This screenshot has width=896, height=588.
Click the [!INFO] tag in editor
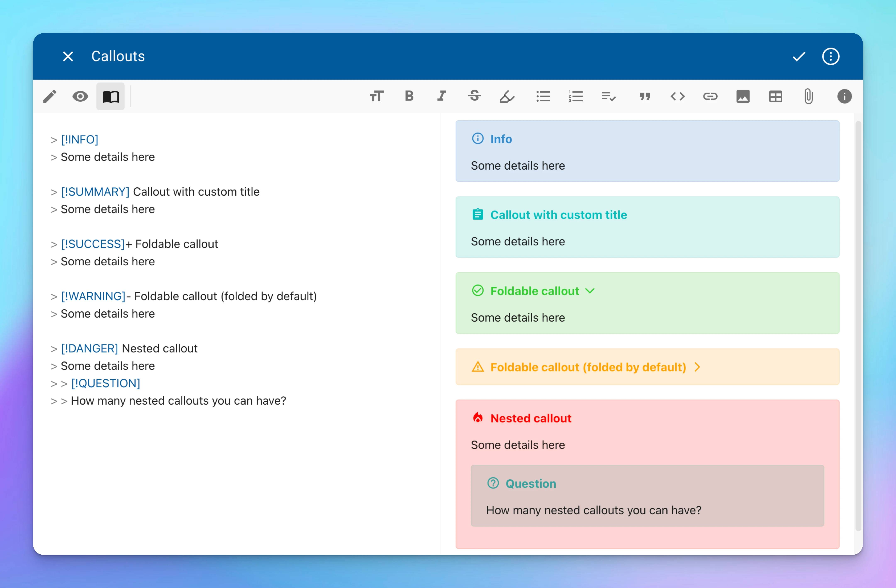tap(80, 140)
